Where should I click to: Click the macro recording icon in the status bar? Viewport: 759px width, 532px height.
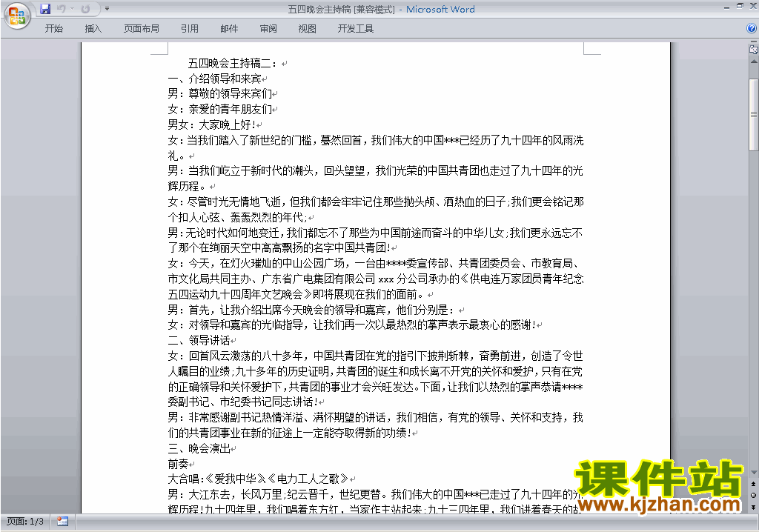point(62,522)
